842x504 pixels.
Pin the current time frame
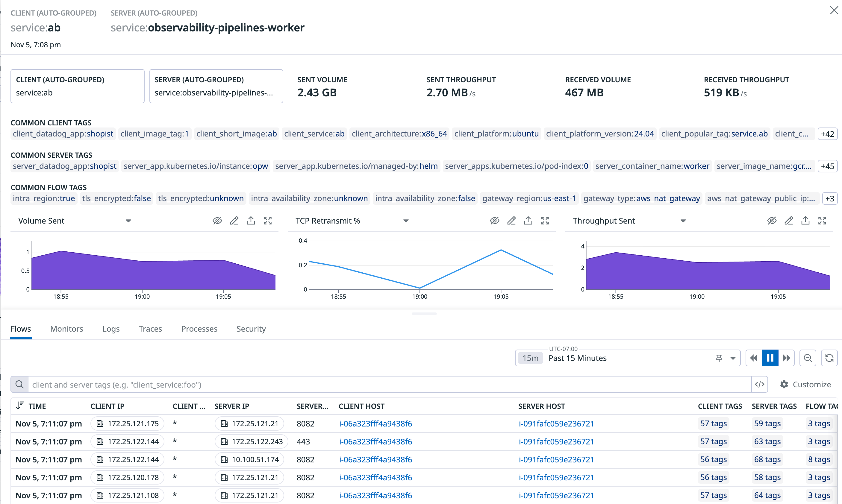point(719,358)
